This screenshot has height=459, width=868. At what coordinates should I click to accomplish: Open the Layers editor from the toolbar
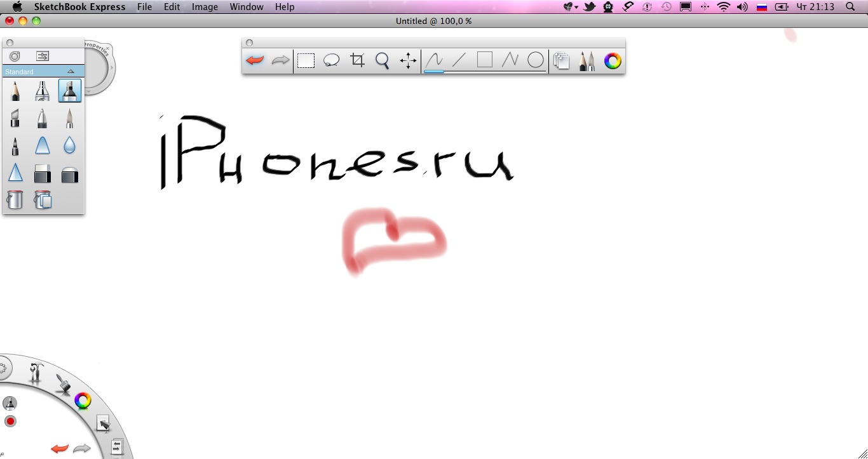click(x=561, y=61)
